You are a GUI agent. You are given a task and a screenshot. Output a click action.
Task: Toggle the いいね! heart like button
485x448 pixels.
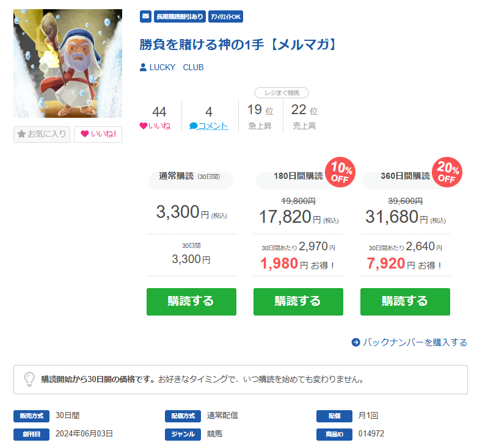[x=98, y=134]
